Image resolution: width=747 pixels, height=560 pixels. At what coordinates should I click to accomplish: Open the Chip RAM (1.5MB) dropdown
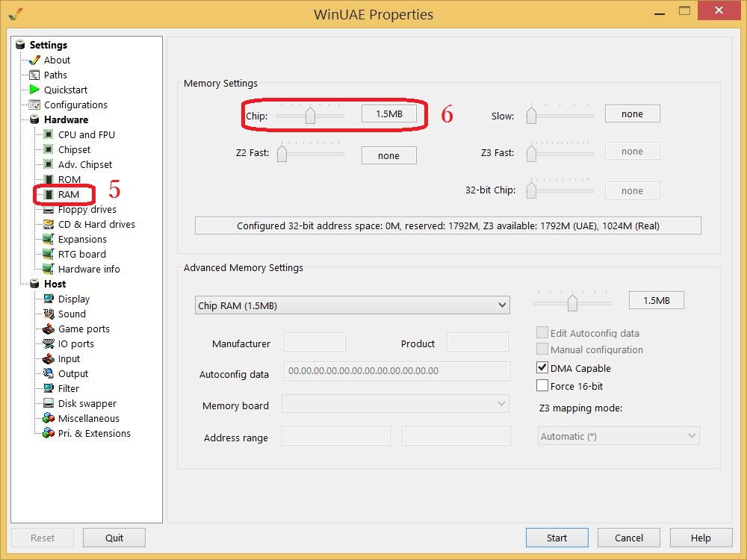(x=352, y=305)
